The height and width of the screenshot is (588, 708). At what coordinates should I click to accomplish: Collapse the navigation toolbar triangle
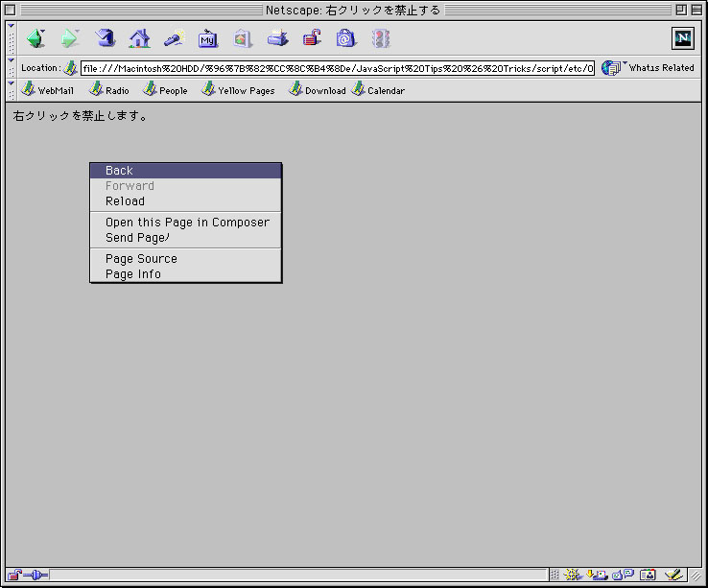[x=12, y=26]
